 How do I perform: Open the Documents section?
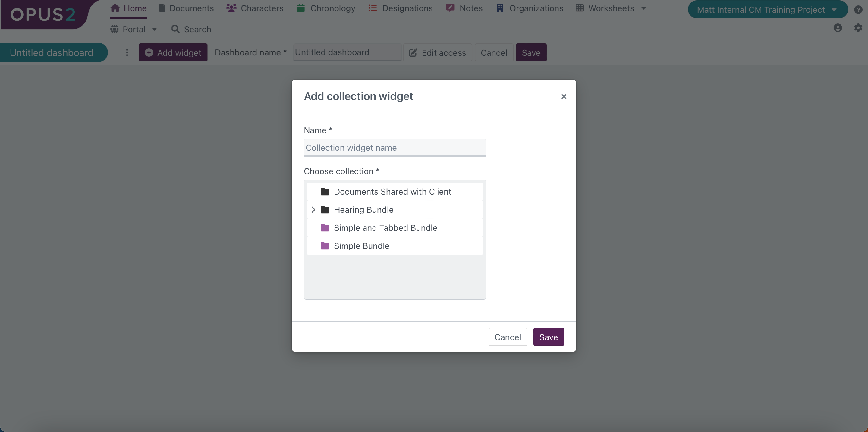[x=186, y=8]
